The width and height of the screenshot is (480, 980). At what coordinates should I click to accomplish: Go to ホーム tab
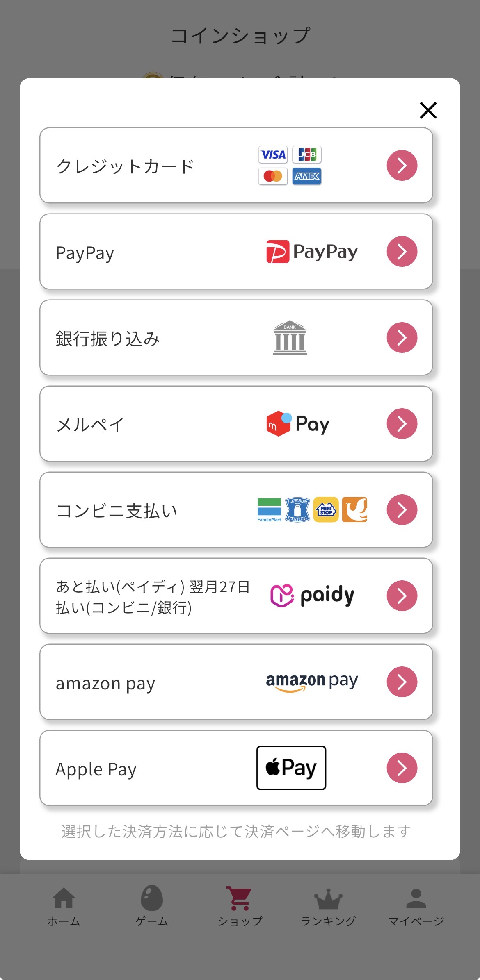click(64, 906)
